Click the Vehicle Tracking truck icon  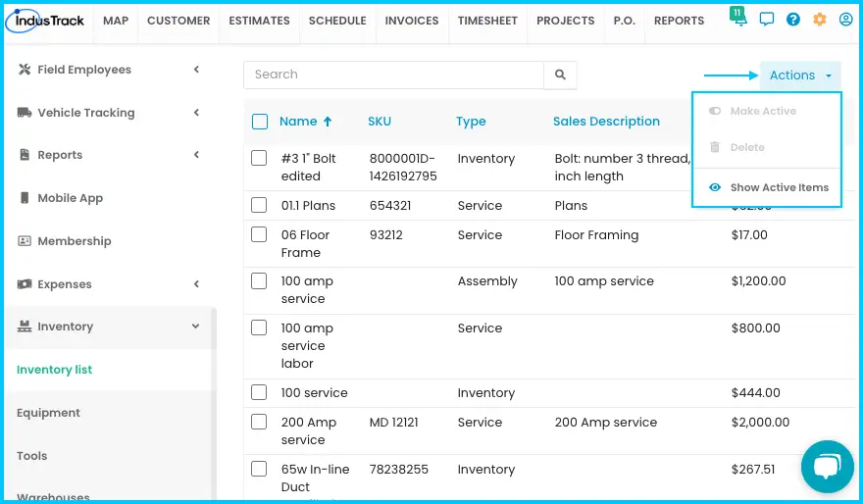point(25,112)
